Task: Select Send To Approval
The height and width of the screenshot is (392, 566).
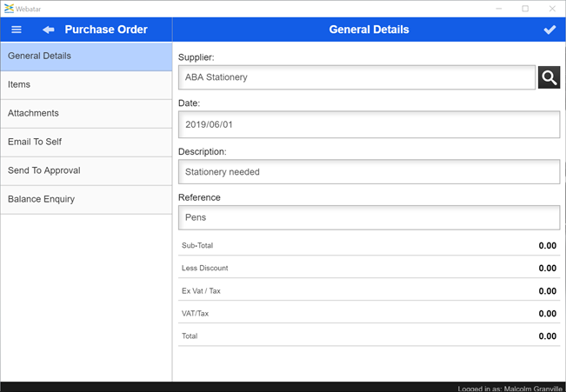Action: [86, 171]
